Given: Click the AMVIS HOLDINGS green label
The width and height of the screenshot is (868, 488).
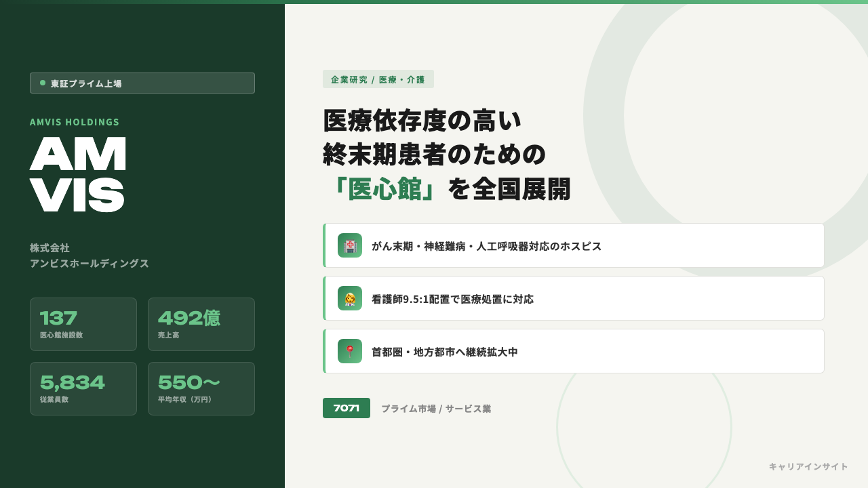Looking at the screenshot, I should (75, 122).
